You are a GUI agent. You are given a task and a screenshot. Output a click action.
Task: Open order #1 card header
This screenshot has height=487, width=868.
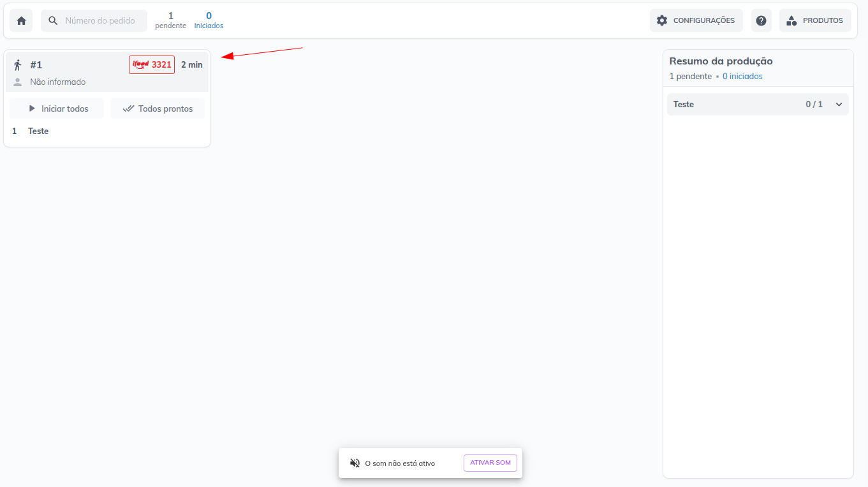107,72
